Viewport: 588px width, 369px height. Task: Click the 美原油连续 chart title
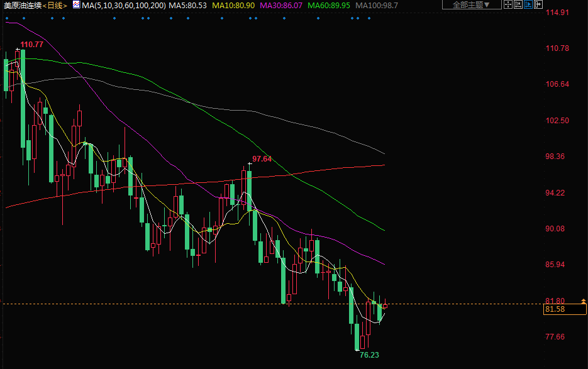pos(23,5)
